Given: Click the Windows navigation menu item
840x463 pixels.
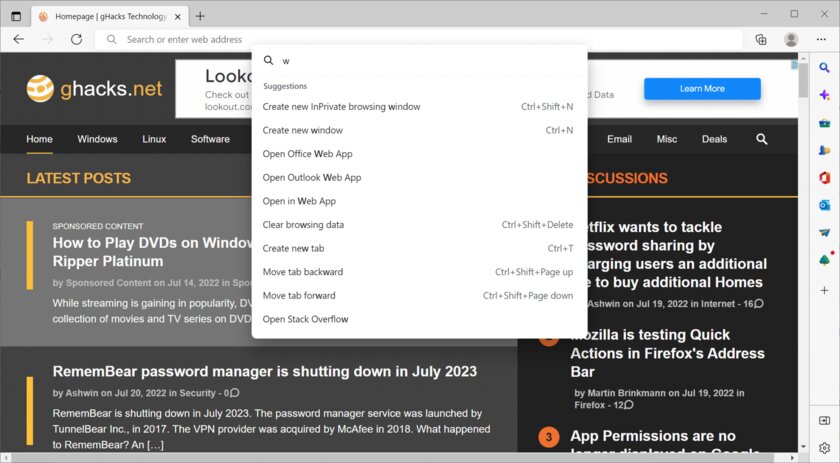Looking at the screenshot, I should pyautogui.click(x=97, y=139).
